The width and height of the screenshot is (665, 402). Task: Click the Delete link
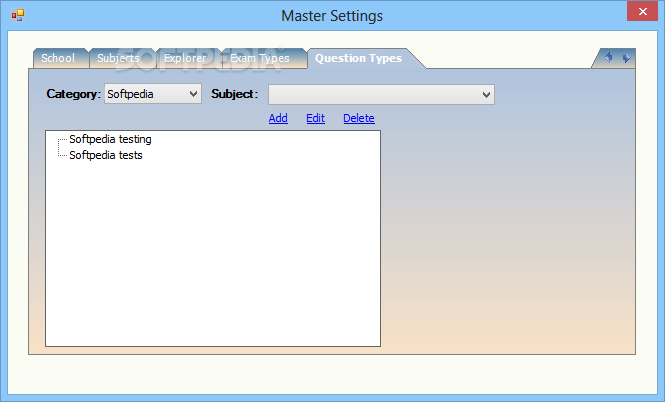(x=359, y=118)
